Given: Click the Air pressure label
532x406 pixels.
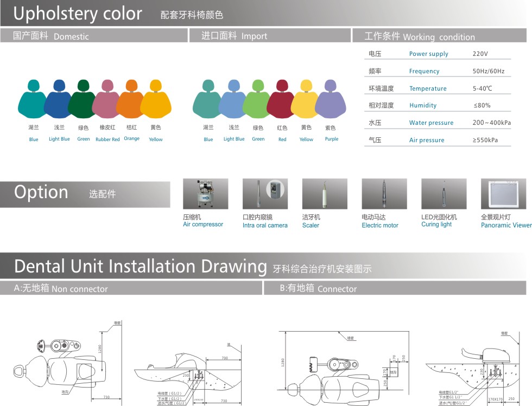Looking at the screenshot, I should pyautogui.click(x=427, y=140).
